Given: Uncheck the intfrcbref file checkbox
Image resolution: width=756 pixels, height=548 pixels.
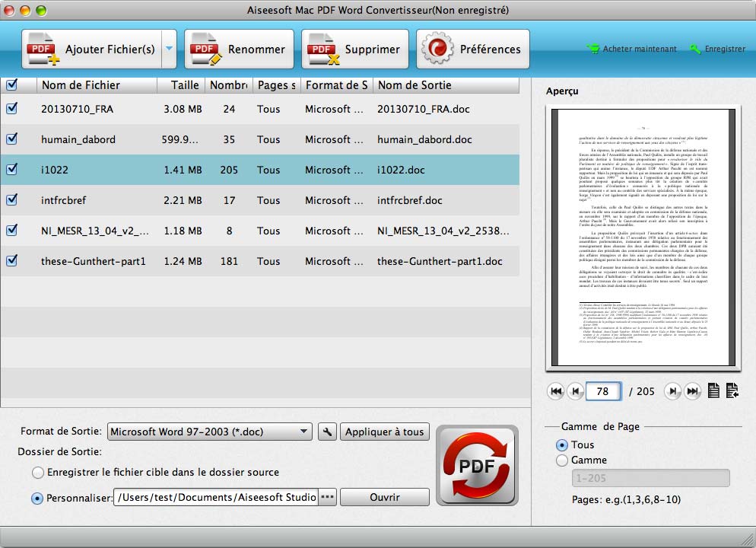Looking at the screenshot, I should (11, 200).
